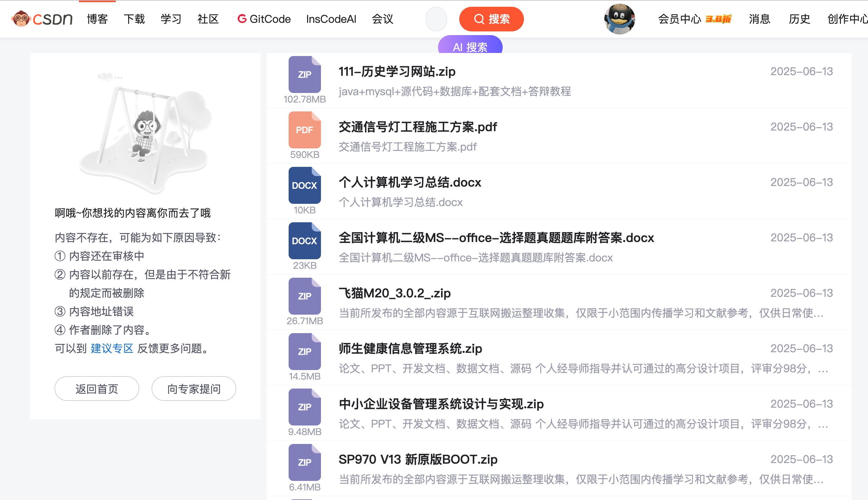This screenshot has width=868, height=500.
Task: Open 中小企业设备管理系统设计与实现.zip title
Action: click(441, 404)
